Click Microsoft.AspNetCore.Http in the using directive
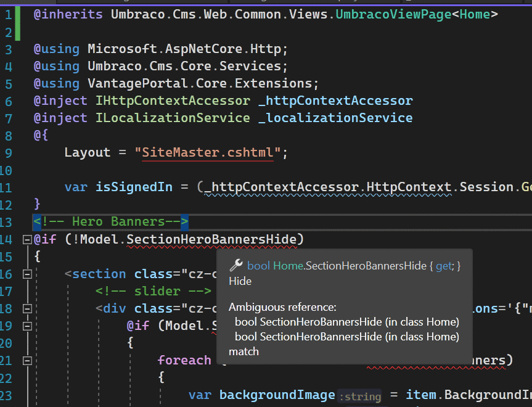Screen dimensions: 532x407 point(184,49)
